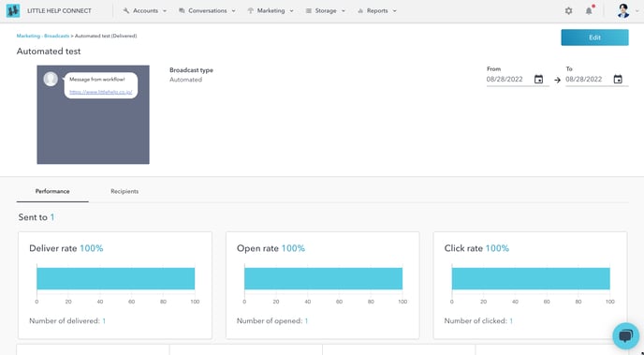Viewport: 644px width, 355px height.
Task: Expand the user profile dropdown arrow
Action: pyautogui.click(x=637, y=11)
